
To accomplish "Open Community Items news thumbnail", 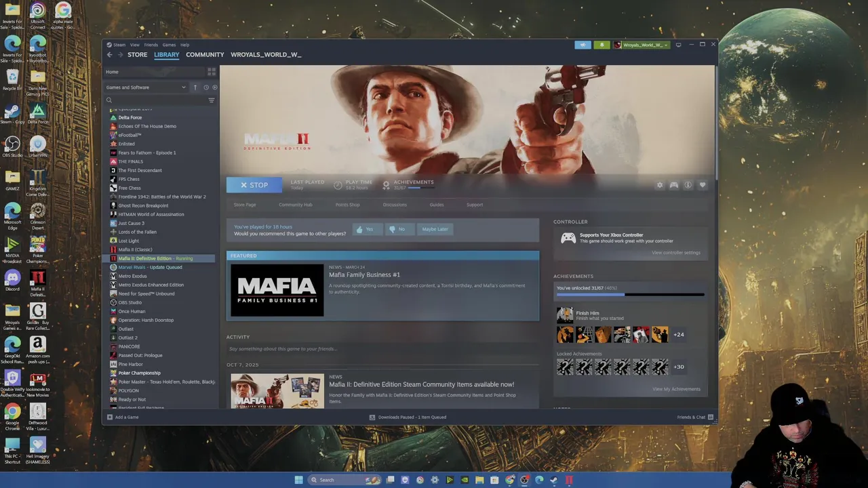I will (277, 391).
